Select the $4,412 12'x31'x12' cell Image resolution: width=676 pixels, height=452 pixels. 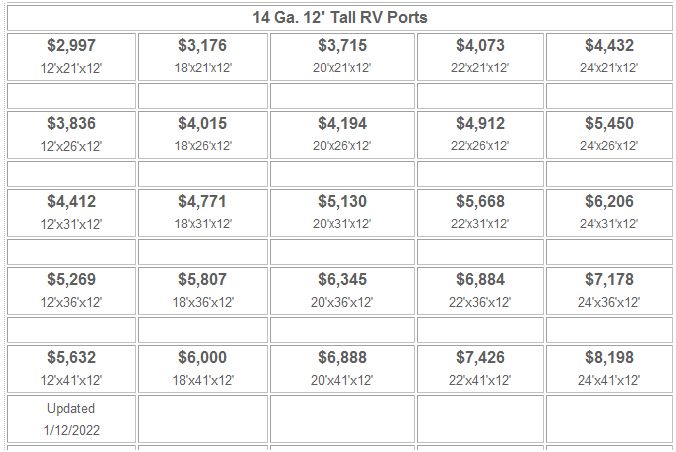(x=72, y=213)
